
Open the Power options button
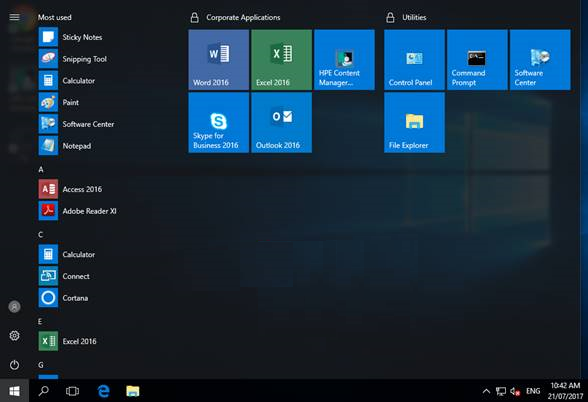click(14, 365)
